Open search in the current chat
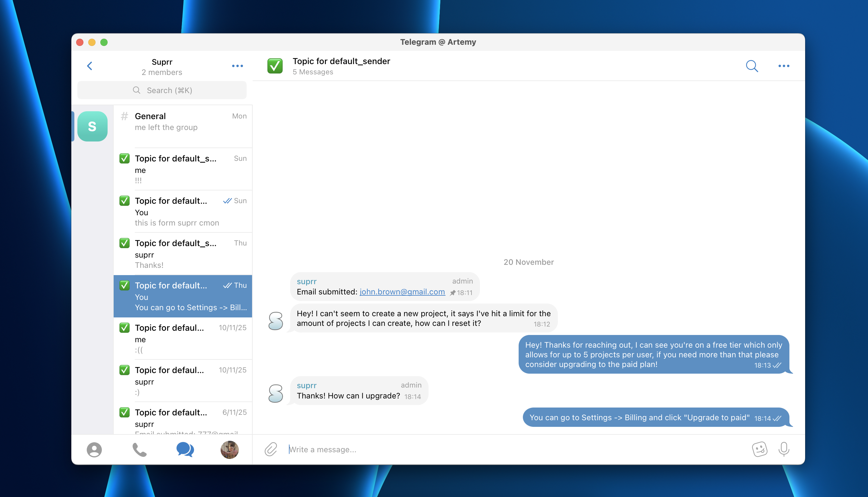This screenshot has width=868, height=497. coord(752,66)
